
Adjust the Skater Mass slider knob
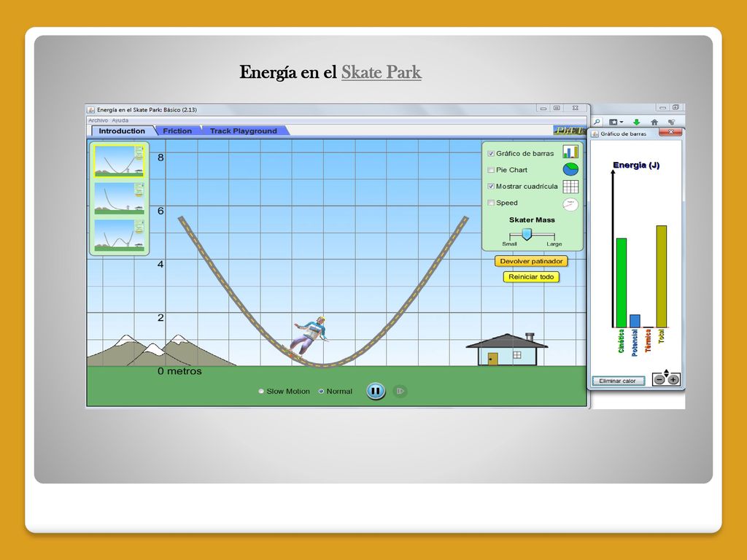[x=527, y=234]
